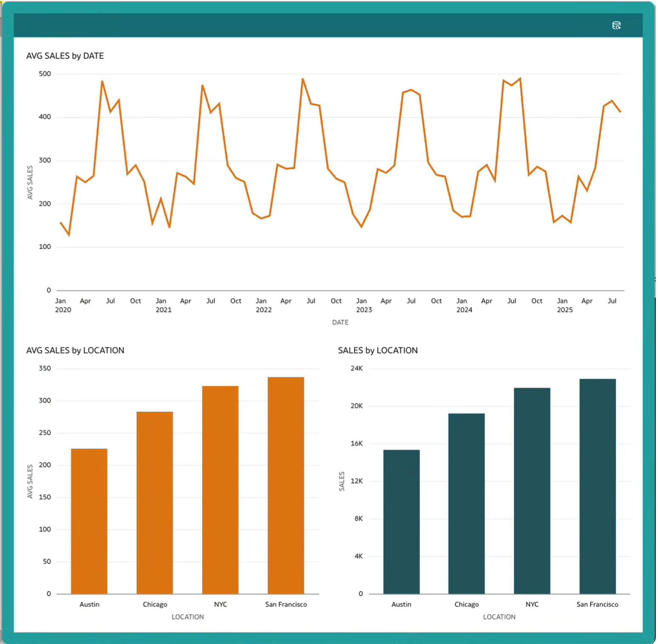
Task: Select the AVG SALES by LOCATION title
Action: (75, 350)
